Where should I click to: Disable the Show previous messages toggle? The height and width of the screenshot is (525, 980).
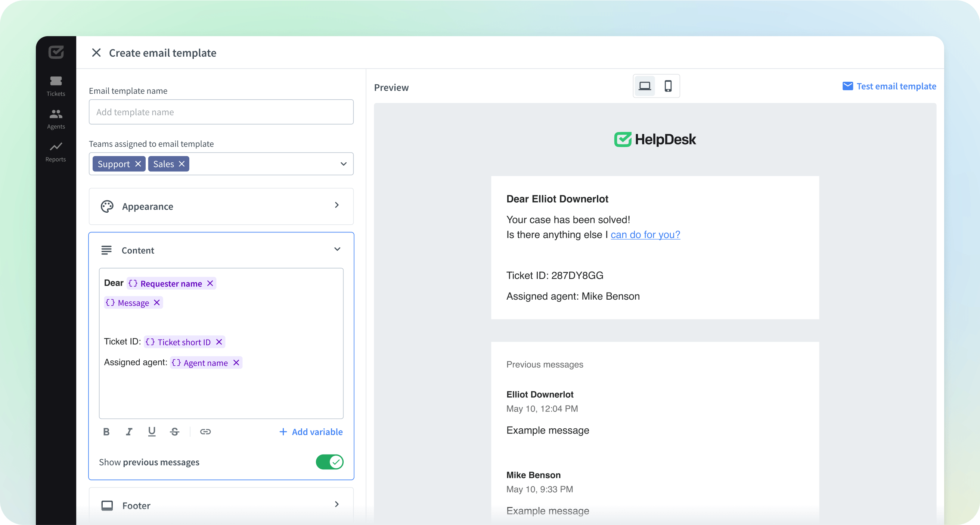pos(329,462)
